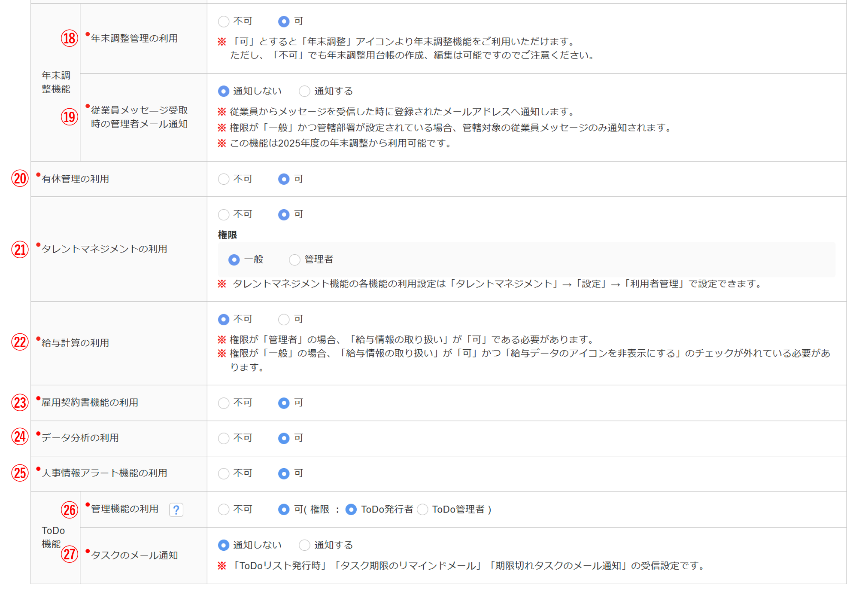Select 可 for 人事情報アラート機能の利用
This screenshot has height=595, width=868.
click(284, 473)
